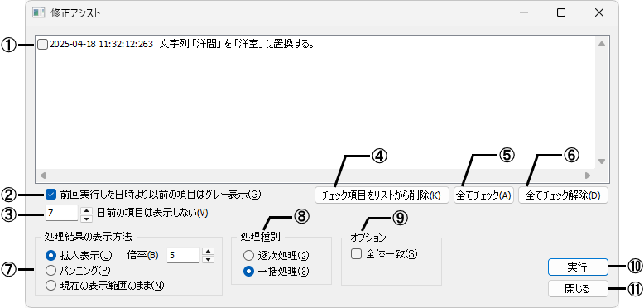Select 一括処理 processing type
Viewport: 644px width, 308px height.
click(x=248, y=271)
